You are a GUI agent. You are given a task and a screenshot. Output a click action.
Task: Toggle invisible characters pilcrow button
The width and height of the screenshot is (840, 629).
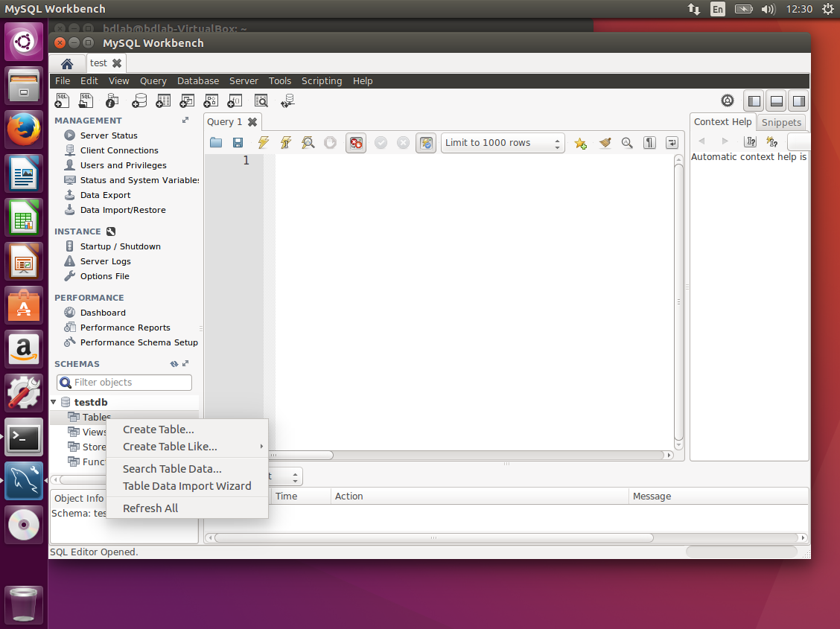649,143
